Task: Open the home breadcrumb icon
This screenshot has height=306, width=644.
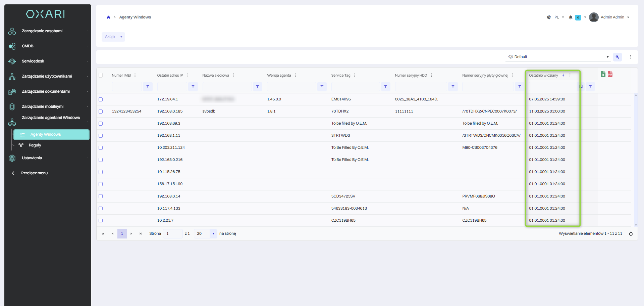Action: pos(108,17)
